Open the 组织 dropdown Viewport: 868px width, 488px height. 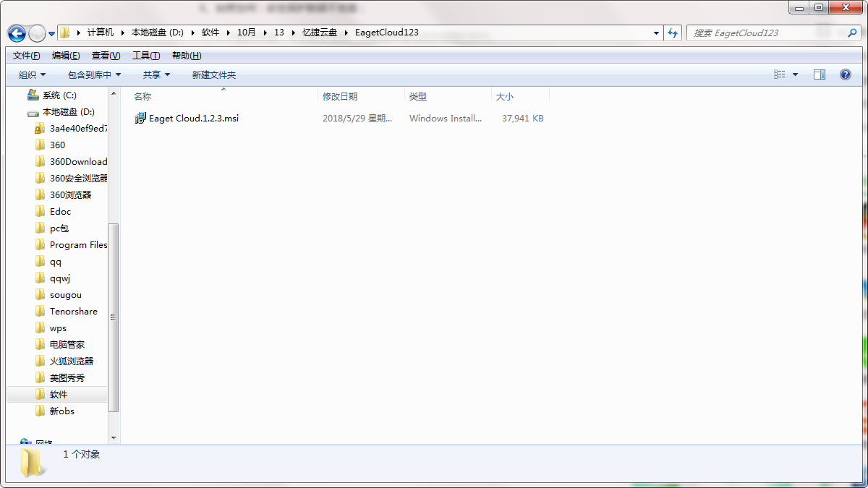(x=33, y=74)
